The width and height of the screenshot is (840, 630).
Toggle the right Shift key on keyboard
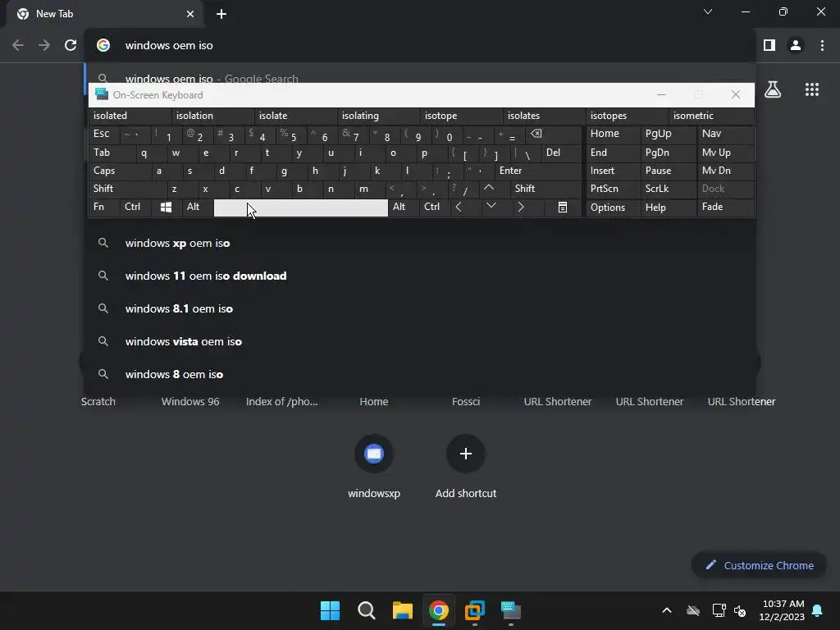click(546, 189)
